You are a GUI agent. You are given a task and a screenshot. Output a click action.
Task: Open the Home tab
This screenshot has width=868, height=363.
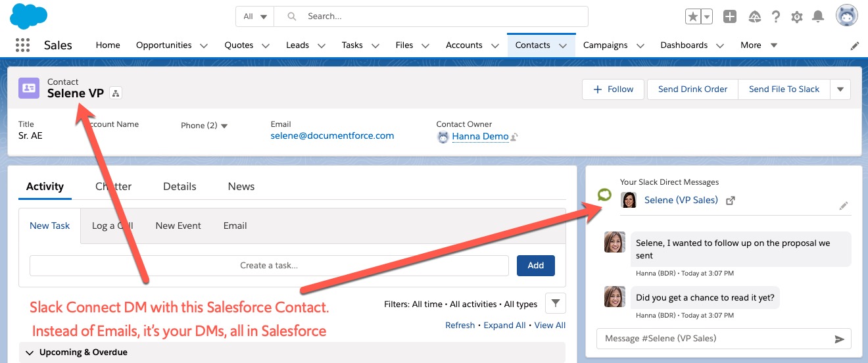pyautogui.click(x=108, y=45)
